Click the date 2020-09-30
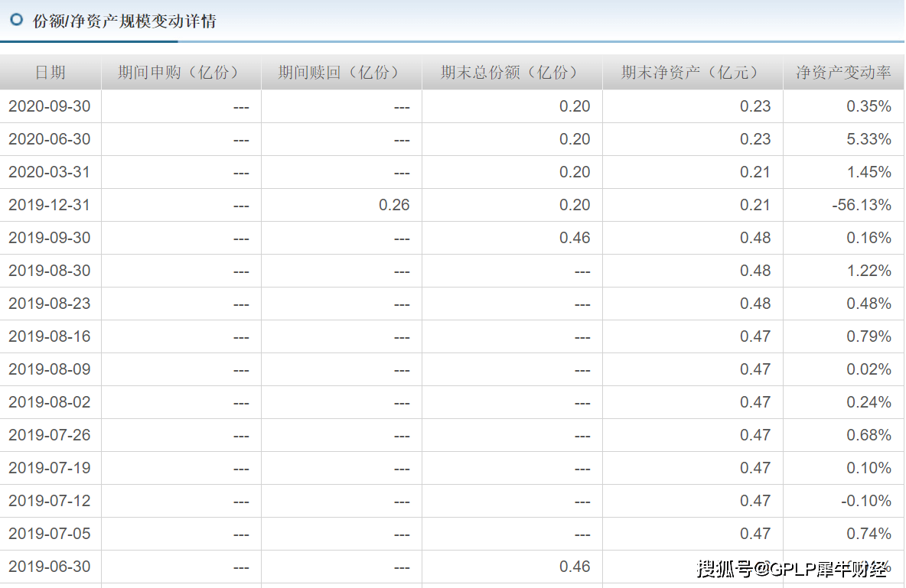This screenshot has width=906, height=588. [49, 106]
